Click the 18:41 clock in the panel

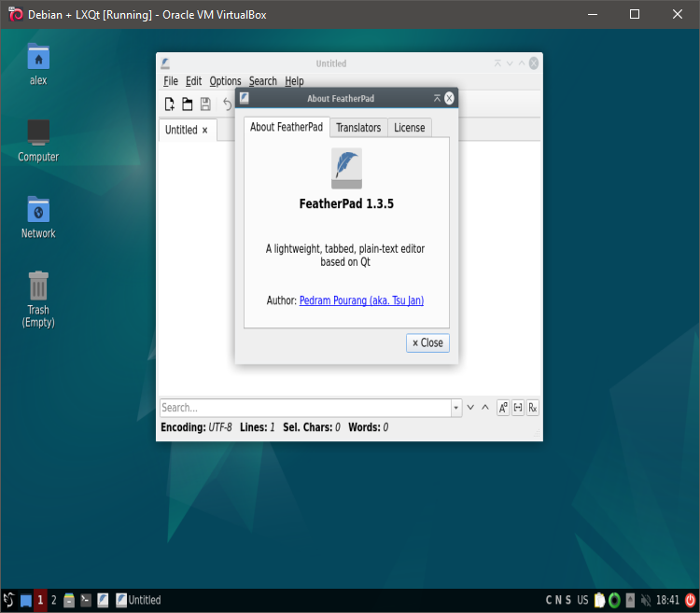667,600
